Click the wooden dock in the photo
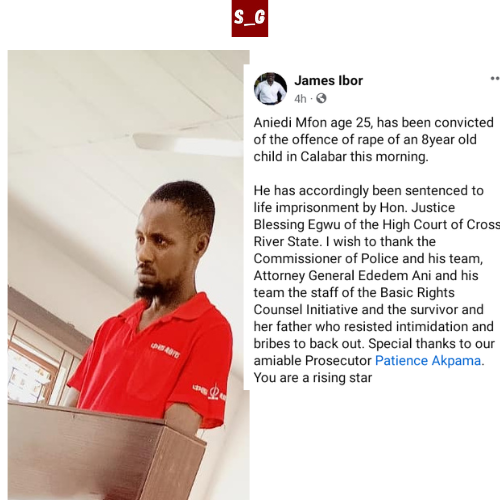 pos(107,452)
